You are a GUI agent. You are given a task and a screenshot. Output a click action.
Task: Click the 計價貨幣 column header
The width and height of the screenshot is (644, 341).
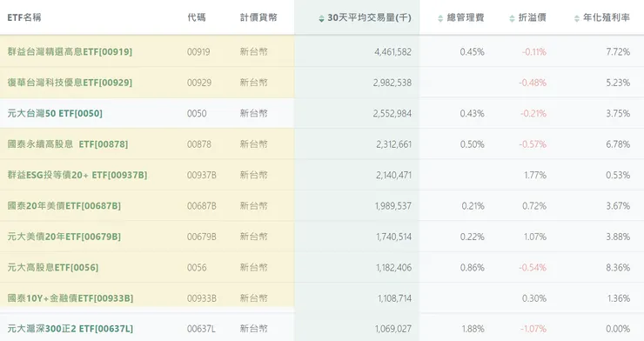(x=258, y=17)
